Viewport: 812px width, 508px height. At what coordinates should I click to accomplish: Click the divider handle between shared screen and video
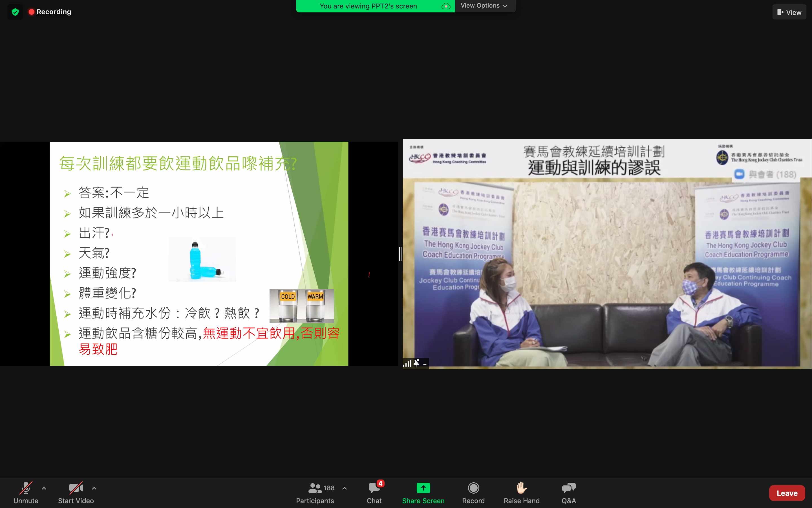click(x=400, y=254)
